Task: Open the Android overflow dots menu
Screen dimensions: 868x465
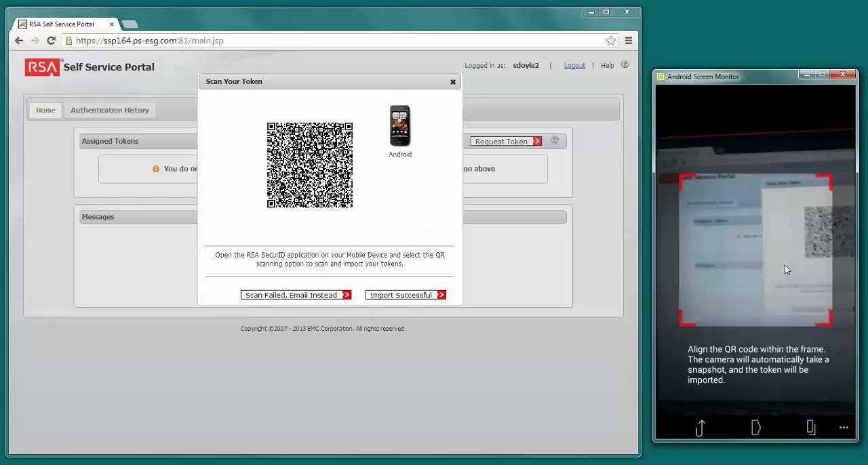Action: pos(844,428)
